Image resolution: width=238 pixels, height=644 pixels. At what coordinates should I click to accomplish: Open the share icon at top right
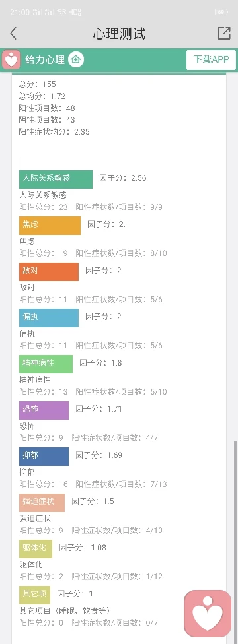tap(224, 33)
